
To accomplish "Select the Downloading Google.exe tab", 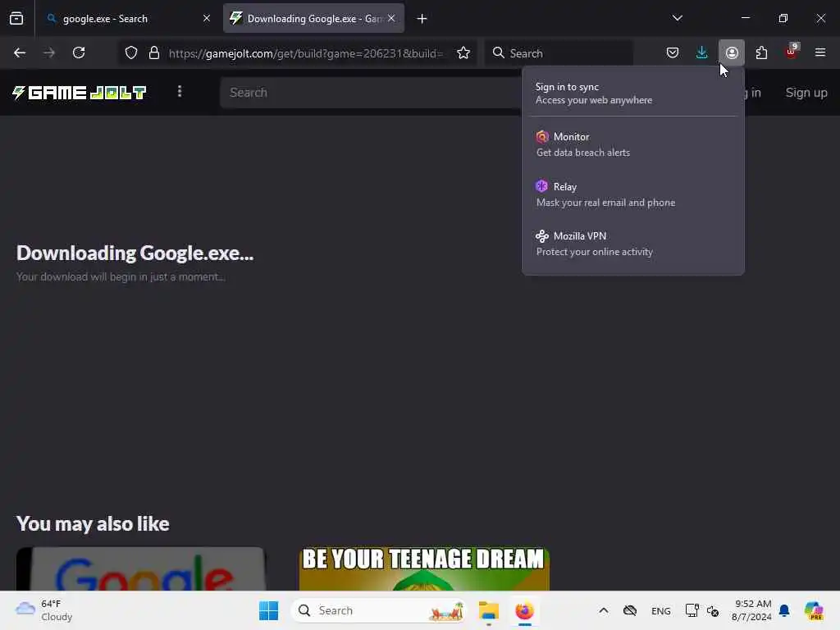I will click(313, 18).
